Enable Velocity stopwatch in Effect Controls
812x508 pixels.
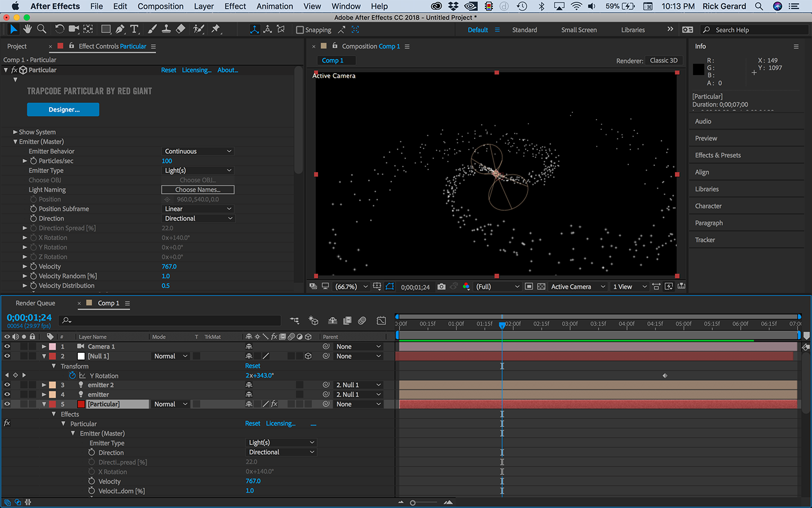(34, 266)
